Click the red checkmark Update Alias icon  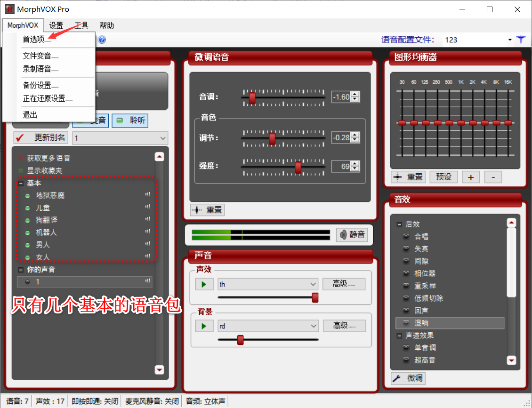point(20,138)
